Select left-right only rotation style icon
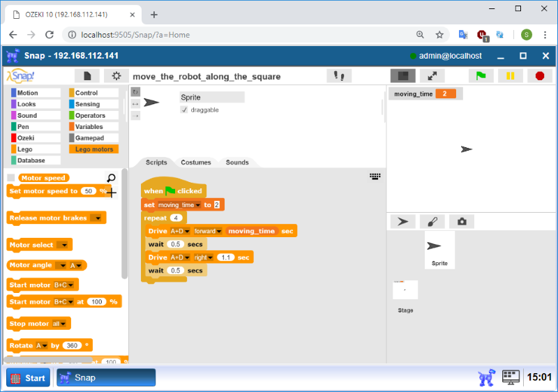The width and height of the screenshot is (558, 392). (x=135, y=104)
